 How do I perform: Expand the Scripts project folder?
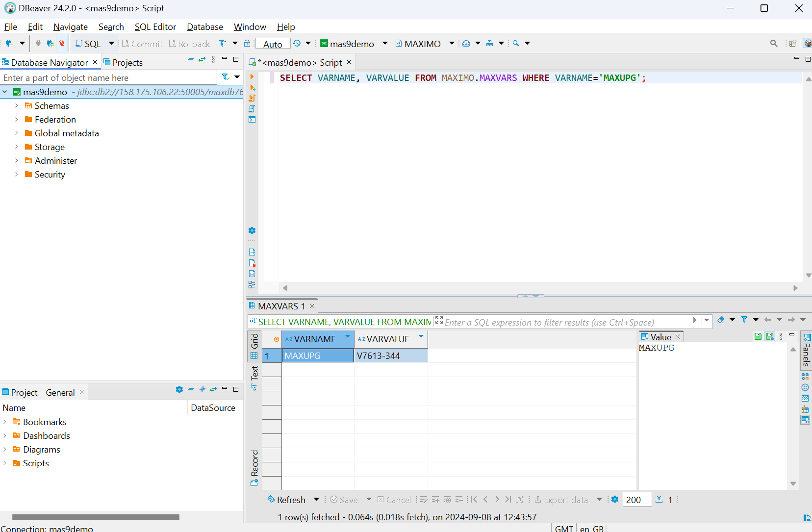pos(5,463)
